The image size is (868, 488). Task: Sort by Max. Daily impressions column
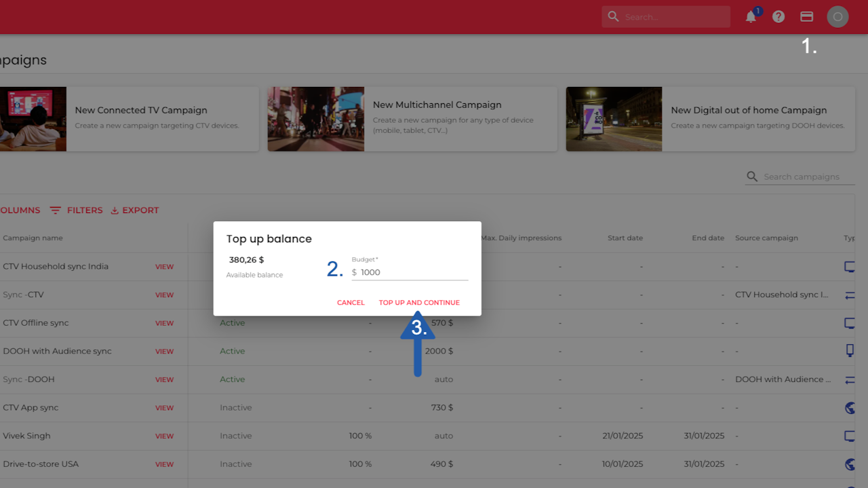521,238
